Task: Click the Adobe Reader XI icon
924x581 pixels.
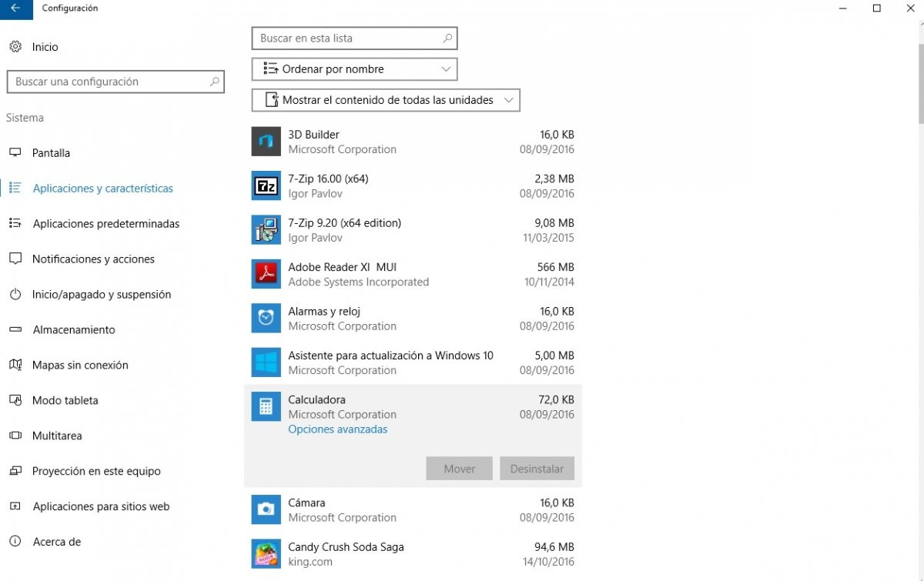Action: pyautogui.click(x=266, y=274)
